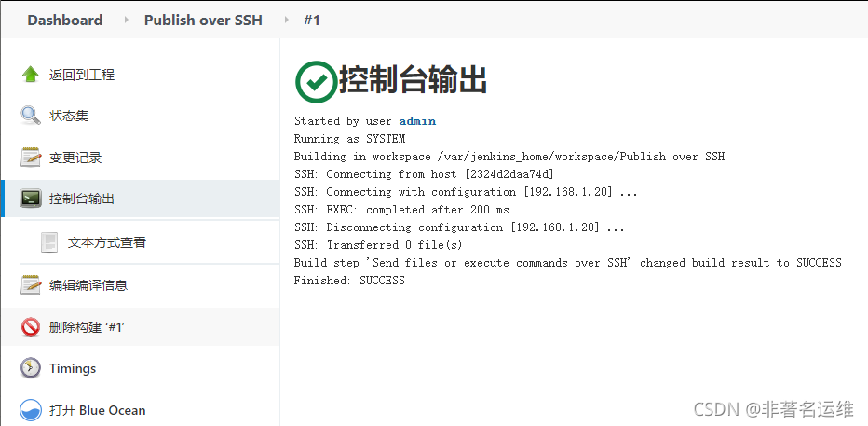The height and width of the screenshot is (426, 868).
Task: Click 打开 Blue Ocean link
Action: click(98, 410)
